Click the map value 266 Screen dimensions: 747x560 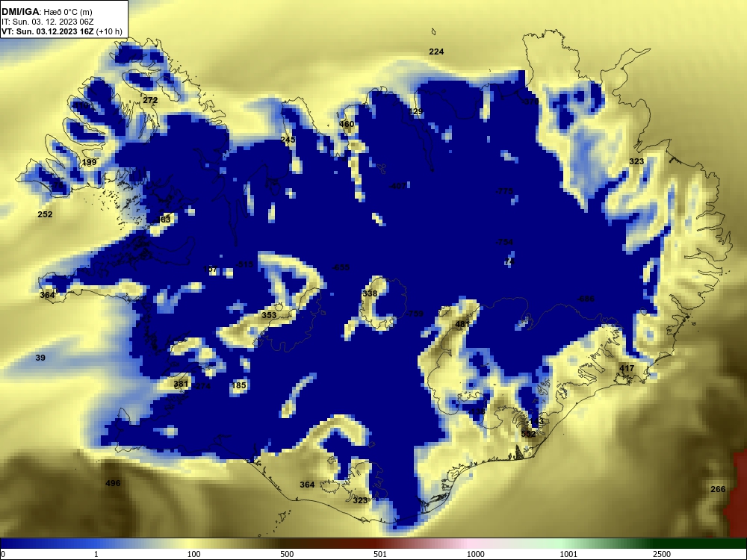coord(718,489)
